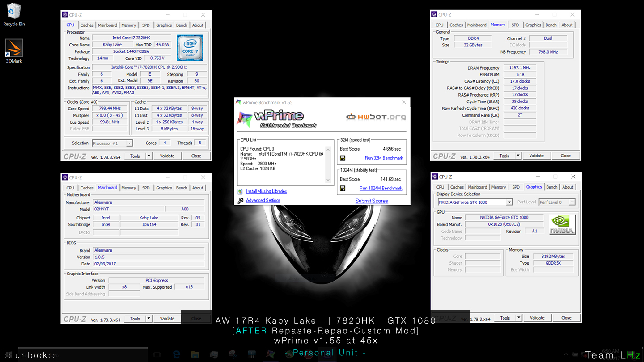Switch to CPU tab in Graphics window
The image size is (644, 362).
coord(441,187)
